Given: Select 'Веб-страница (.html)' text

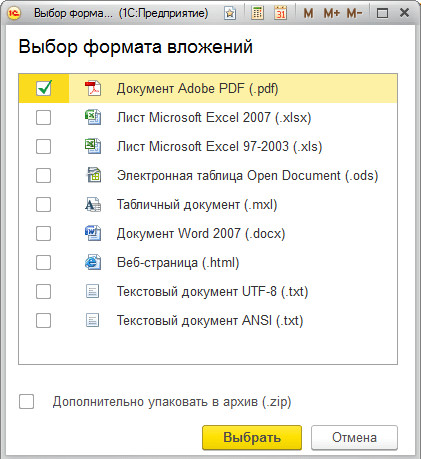Looking at the screenshot, I should [178, 263].
